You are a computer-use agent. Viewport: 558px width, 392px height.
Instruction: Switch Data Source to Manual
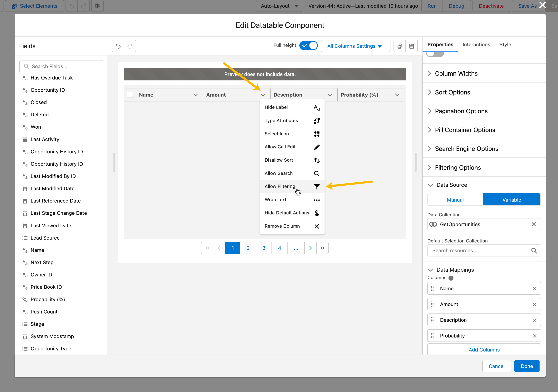click(455, 200)
